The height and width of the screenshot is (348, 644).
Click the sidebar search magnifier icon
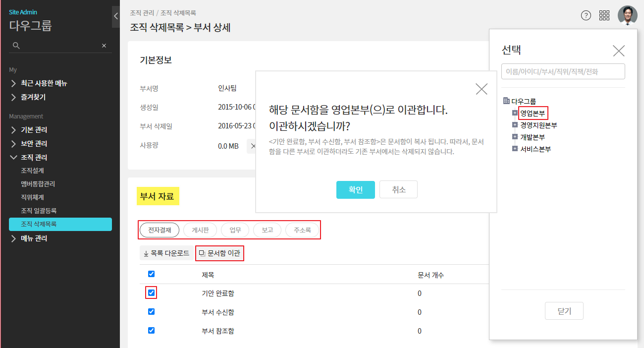pos(16,46)
